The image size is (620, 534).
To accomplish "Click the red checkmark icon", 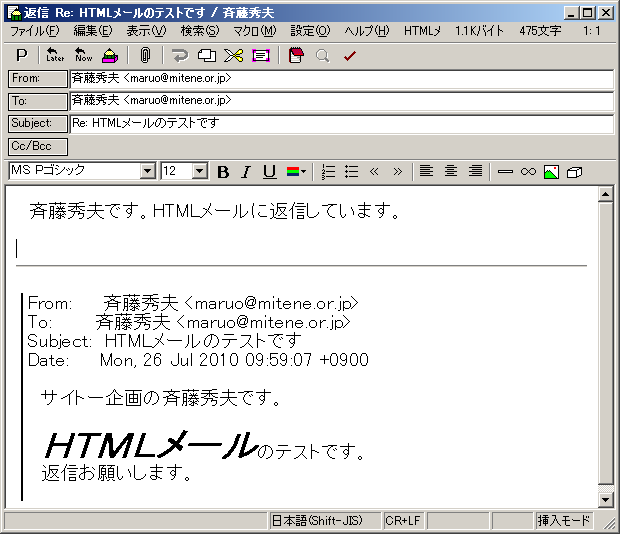I will pyautogui.click(x=350, y=56).
